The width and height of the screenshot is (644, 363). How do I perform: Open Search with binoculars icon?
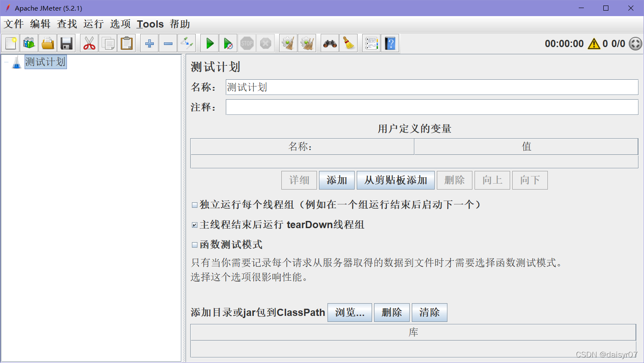pos(330,43)
